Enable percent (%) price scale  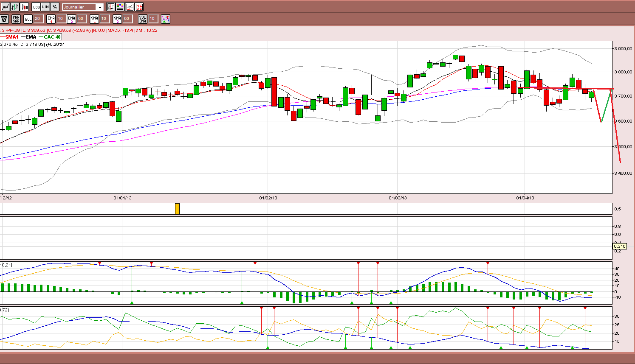point(55,7)
